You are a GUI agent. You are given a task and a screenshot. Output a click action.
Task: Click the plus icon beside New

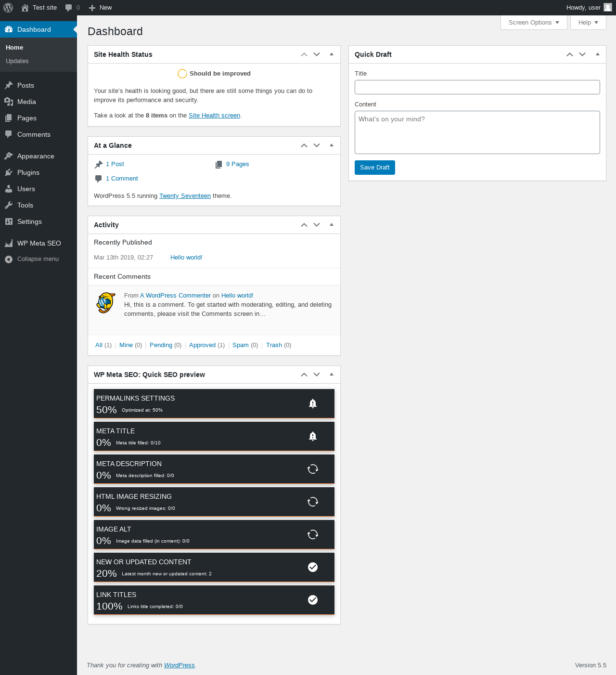[x=92, y=8]
